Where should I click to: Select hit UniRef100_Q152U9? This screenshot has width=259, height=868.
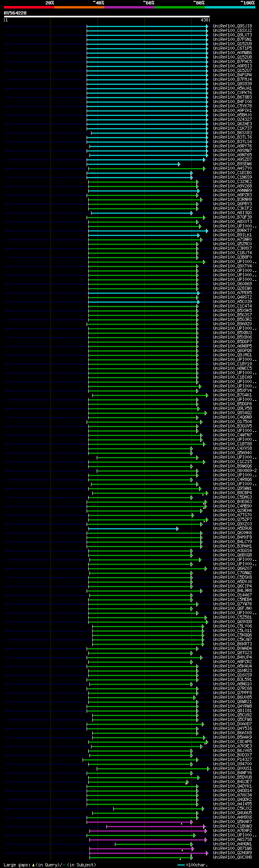232,44
